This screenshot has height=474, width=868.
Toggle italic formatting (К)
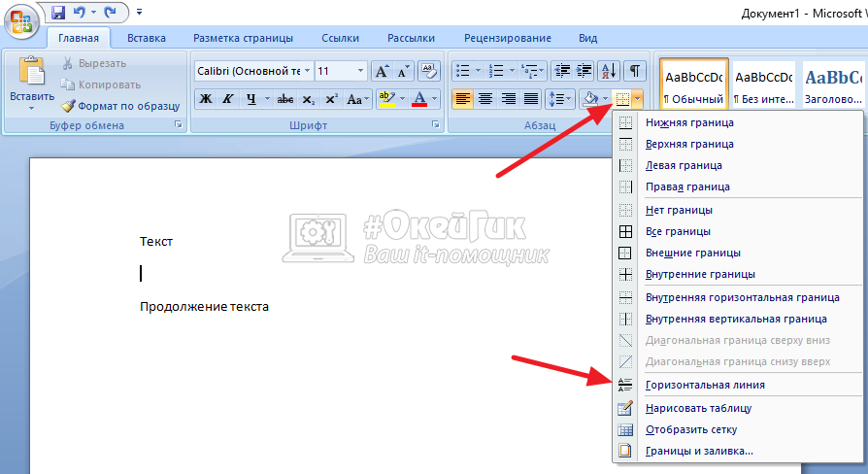tap(228, 99)
